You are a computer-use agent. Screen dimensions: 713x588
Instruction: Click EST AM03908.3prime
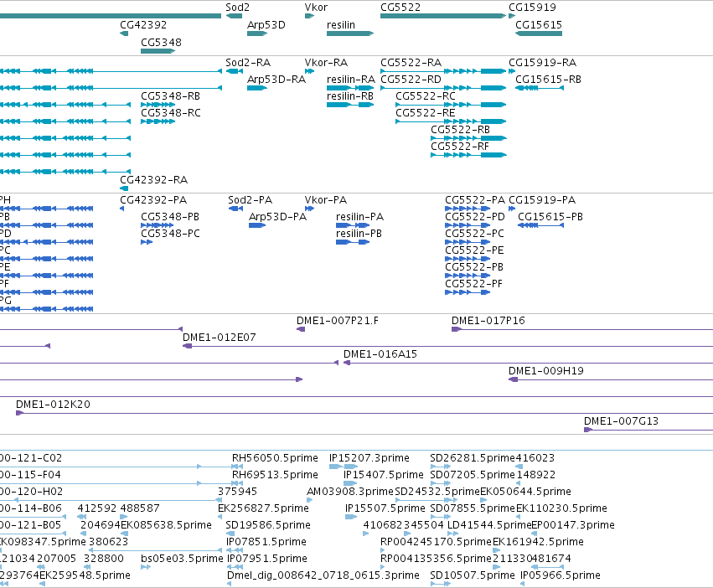(350, 492)
